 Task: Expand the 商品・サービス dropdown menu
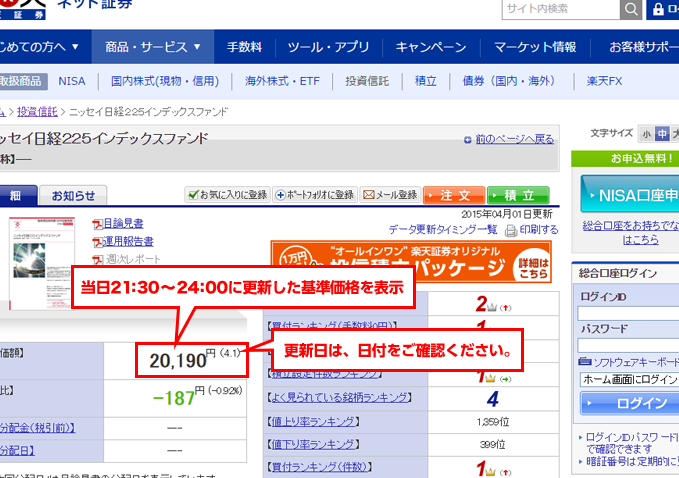[153, 47]
